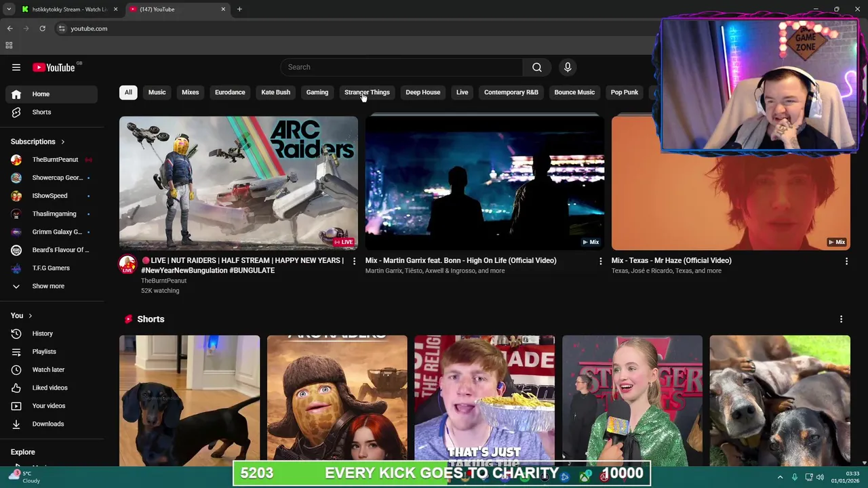Open Downloads in the sidebar
The width and height of the screenshot is (868, 488).
[52, 424]
